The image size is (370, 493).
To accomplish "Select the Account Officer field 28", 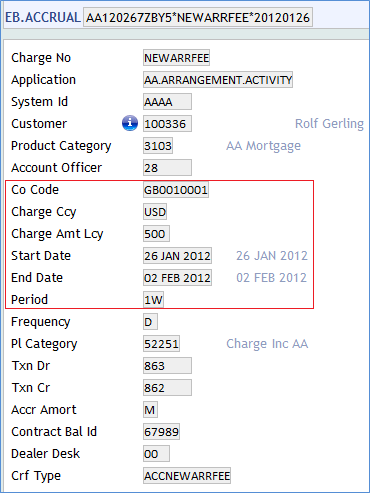I will point(167,168).
